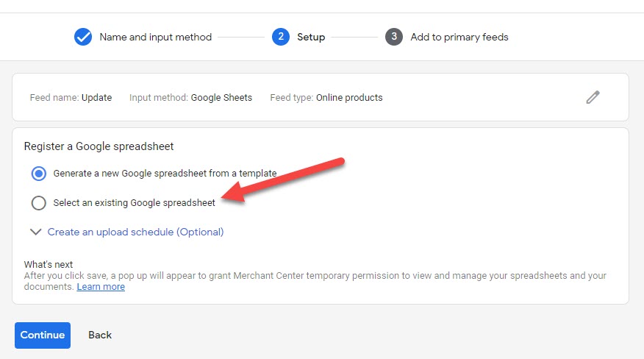Go Back to previous step
This screenshot has width=644, height=359.
click(x=100, y=335)
